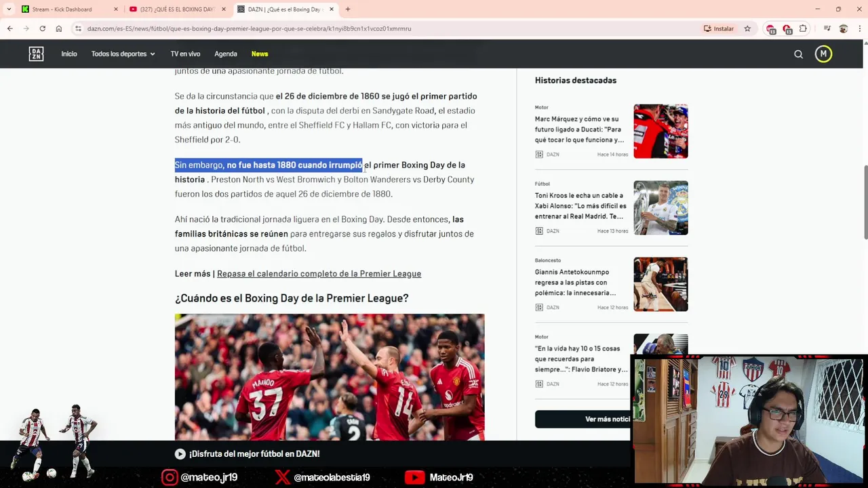868x488 pixels.
Task: Open Inicio in DAZN menu
Action: [x=69, y=54]
